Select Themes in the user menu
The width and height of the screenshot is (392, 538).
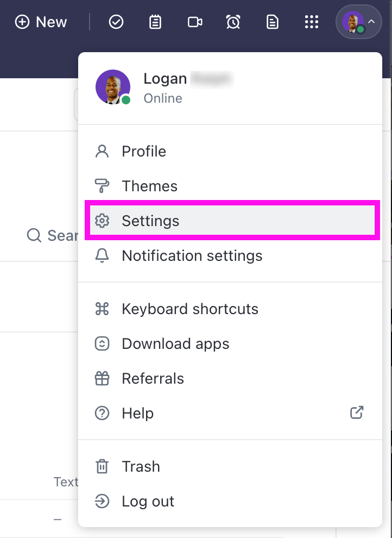click(149, 186)
